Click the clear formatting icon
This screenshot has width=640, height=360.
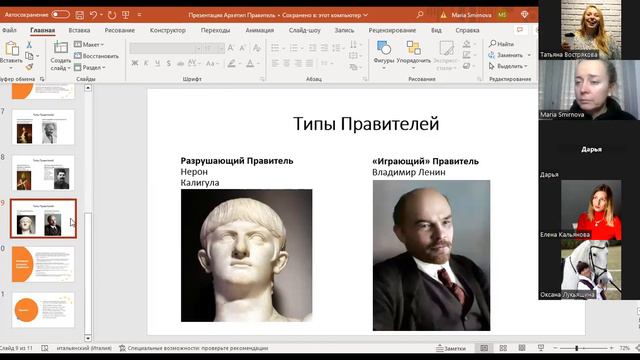256,48
